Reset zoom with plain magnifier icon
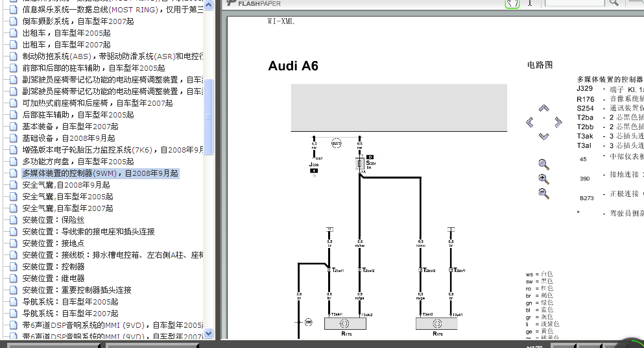This screenshot has height=348, width=644. click(x=543, y=164)
